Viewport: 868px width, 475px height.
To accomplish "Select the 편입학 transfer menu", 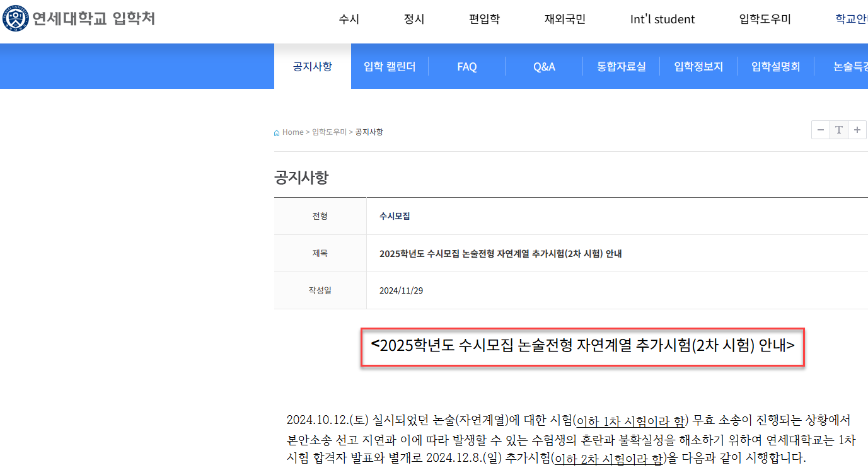I will point(483,19).
